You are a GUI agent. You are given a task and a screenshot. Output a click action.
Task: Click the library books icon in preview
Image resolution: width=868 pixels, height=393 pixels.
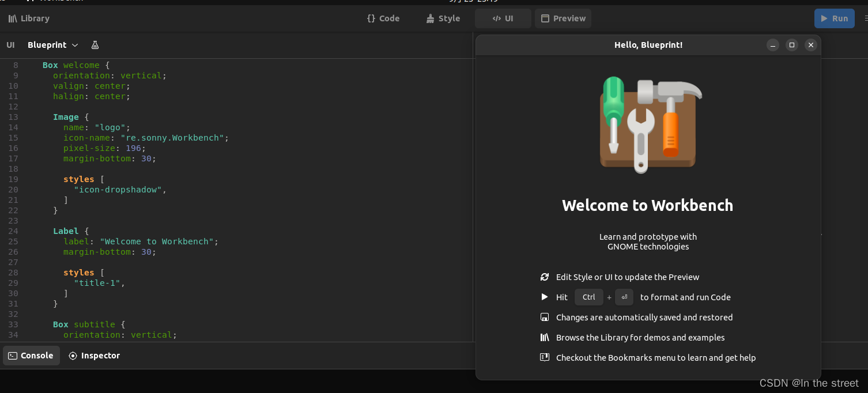pos(545,338)
